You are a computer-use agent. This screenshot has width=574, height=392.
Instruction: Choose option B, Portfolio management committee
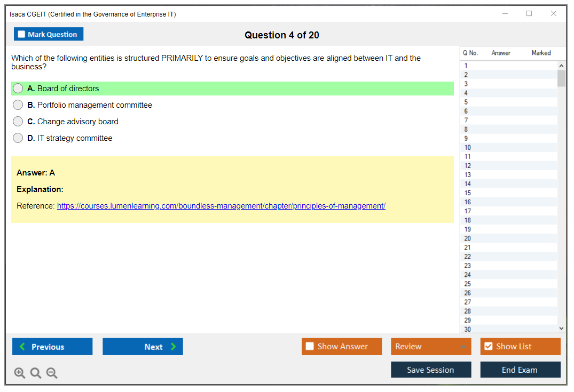(18, 105)
